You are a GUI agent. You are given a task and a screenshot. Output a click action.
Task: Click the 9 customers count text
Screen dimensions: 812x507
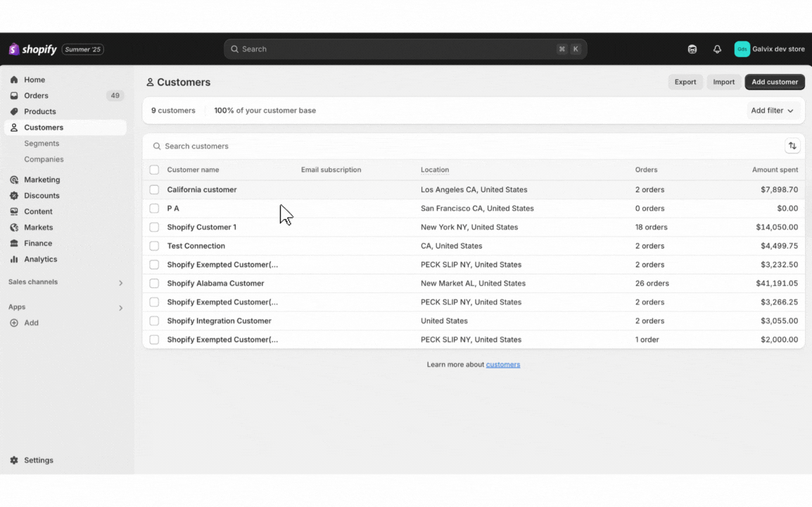pyautogui.click(x=173, y=111)
